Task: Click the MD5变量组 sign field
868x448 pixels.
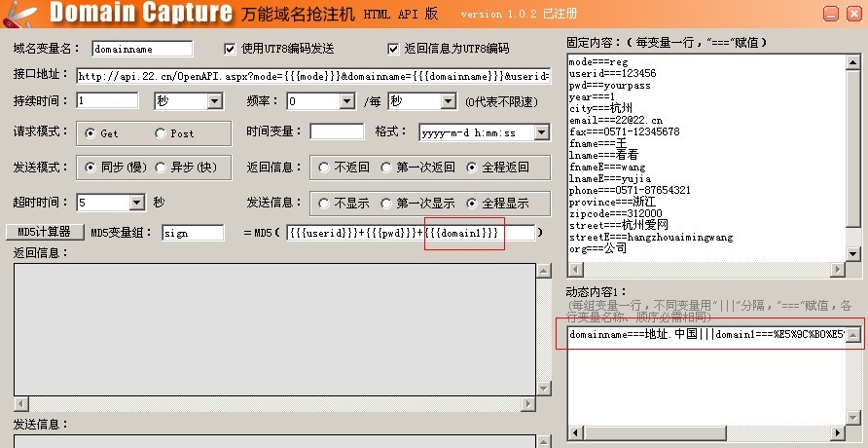Action: 193,233
